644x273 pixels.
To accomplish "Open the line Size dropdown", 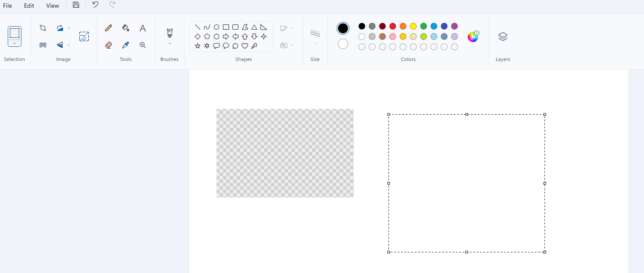I will (x=315, y=43).
